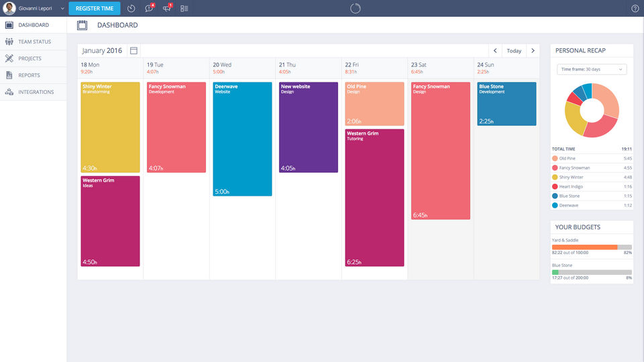This screenshot has width=644, height=362.
Task: Click the calendar picker icon beside January 2016
Action: click(x=133, y=50)
